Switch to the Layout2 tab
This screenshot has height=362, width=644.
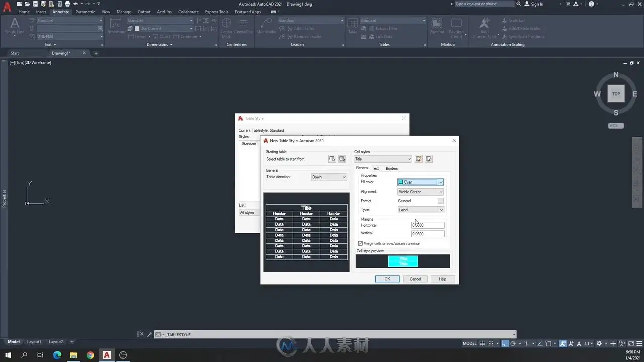(56, 342)
